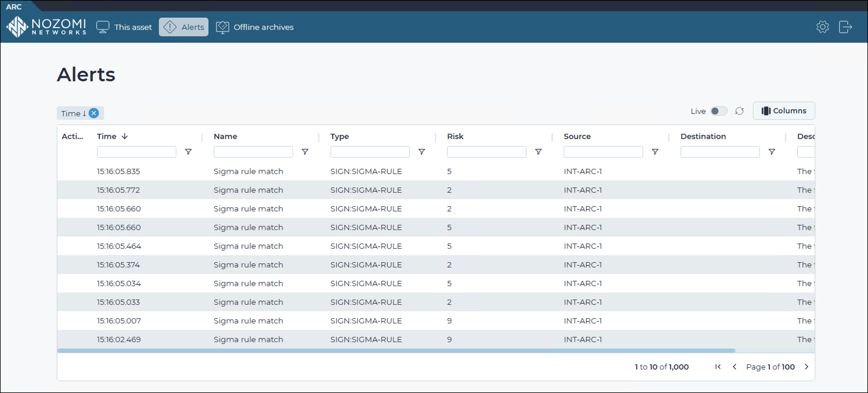Click the refresh icon
Viewport: 868px width, 393px height.
(739, 111)
